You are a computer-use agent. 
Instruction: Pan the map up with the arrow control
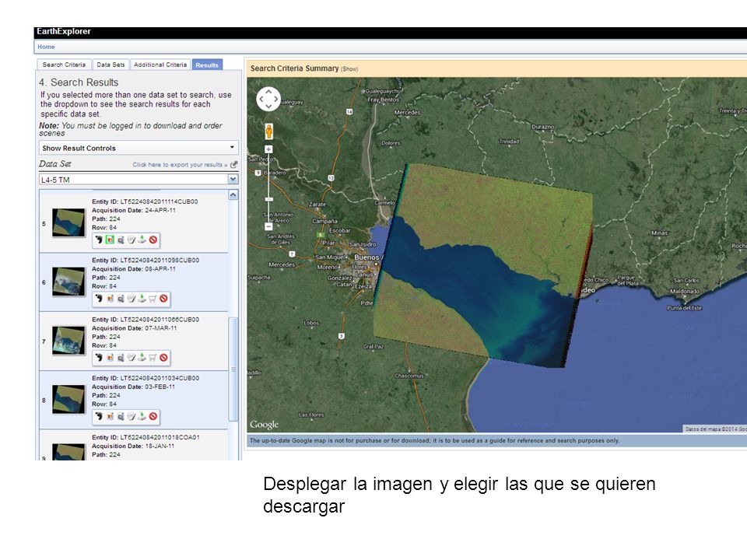pyautogui.click(x=268, y=90)
